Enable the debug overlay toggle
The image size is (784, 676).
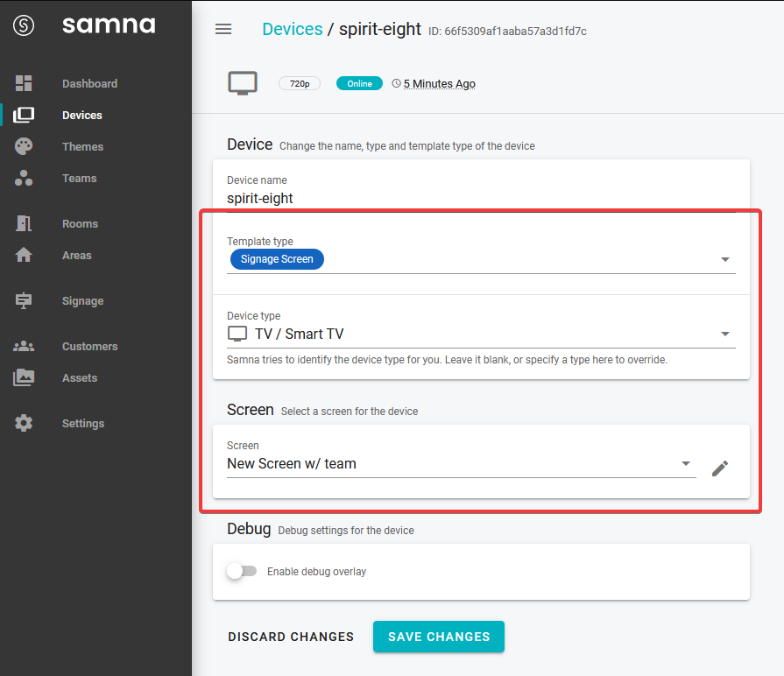[242, 572]
